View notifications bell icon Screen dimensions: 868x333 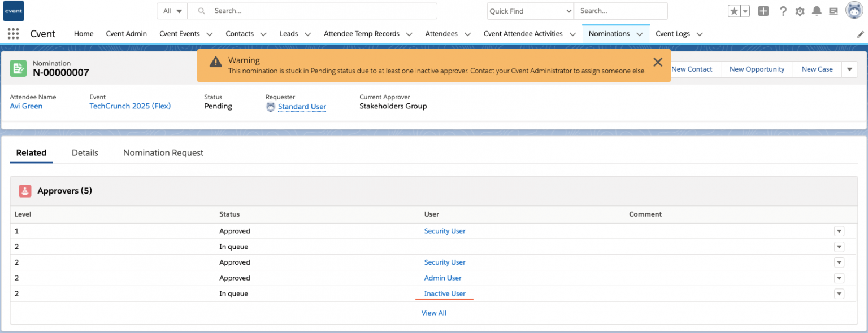[x=817, y=11]
